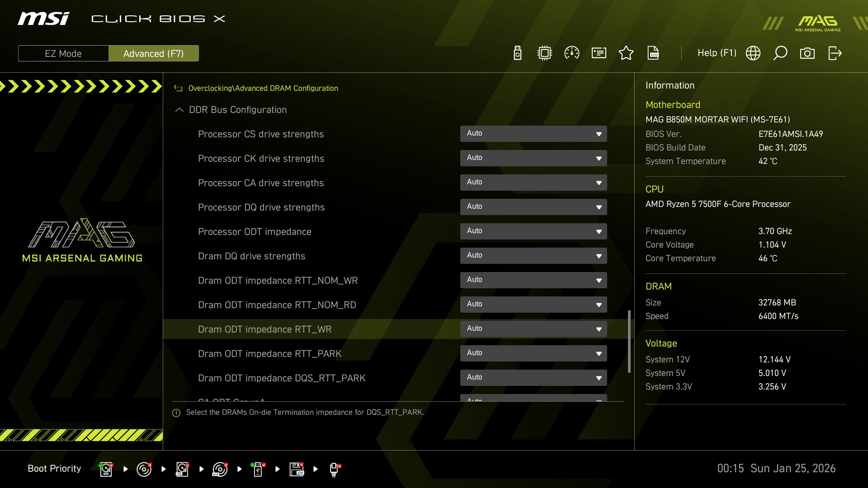The height and width of the screenshot is (488, 868).
Task: Open Help (F1)
Action: tap(717, 53)
